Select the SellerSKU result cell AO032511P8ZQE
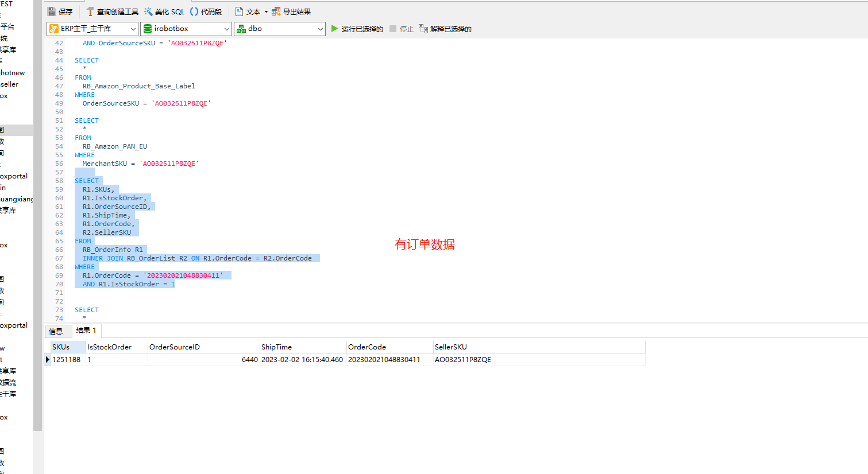 point(539,360)
